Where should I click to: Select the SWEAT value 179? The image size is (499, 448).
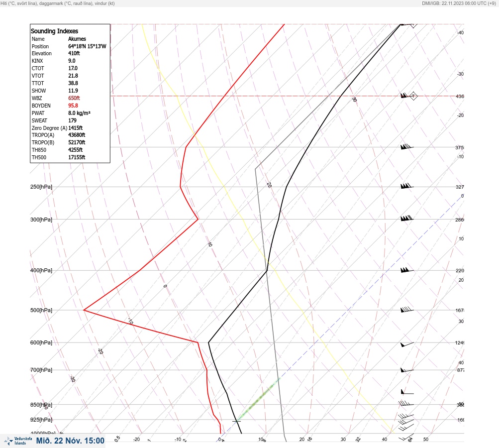[x=72, y=120]
